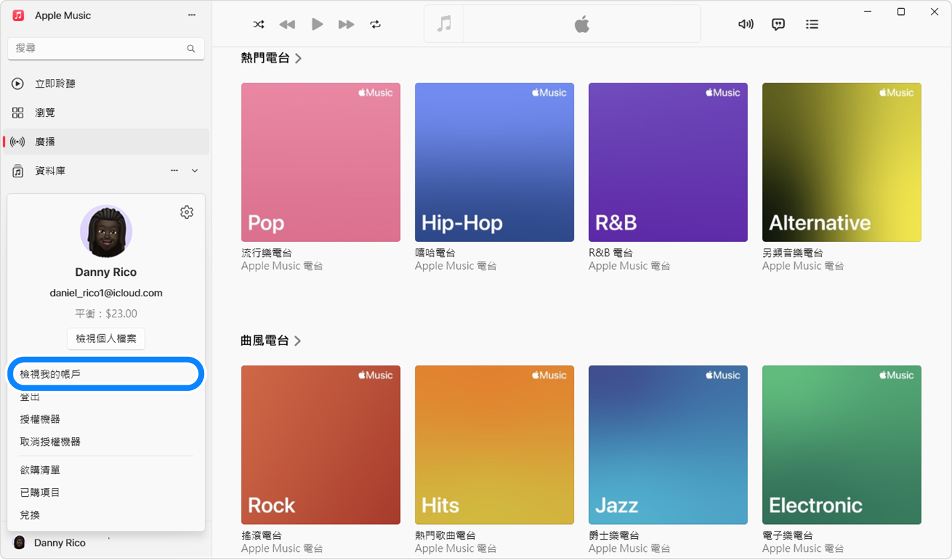Skip to previous track
952x560 pixels.
(287, 24)
